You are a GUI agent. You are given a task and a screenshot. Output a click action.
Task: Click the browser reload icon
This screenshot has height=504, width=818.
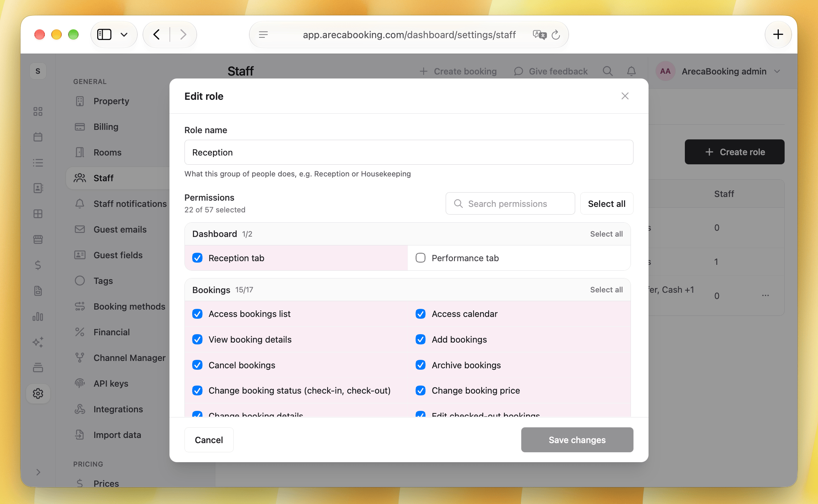556,35
